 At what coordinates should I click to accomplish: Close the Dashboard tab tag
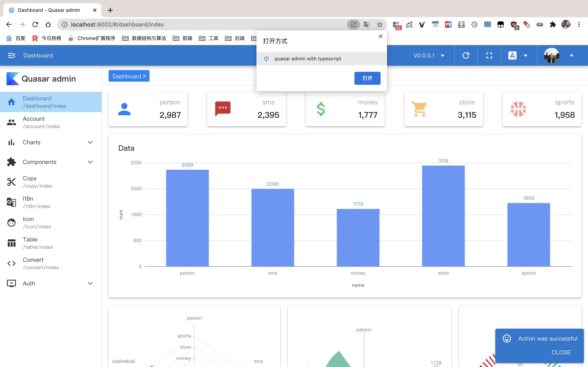(x=145, y=76)
